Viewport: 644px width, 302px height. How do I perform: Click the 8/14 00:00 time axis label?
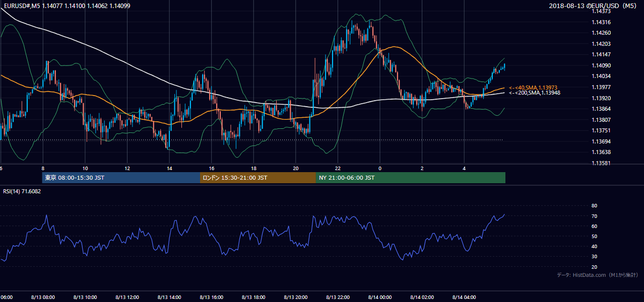point(380,297)
